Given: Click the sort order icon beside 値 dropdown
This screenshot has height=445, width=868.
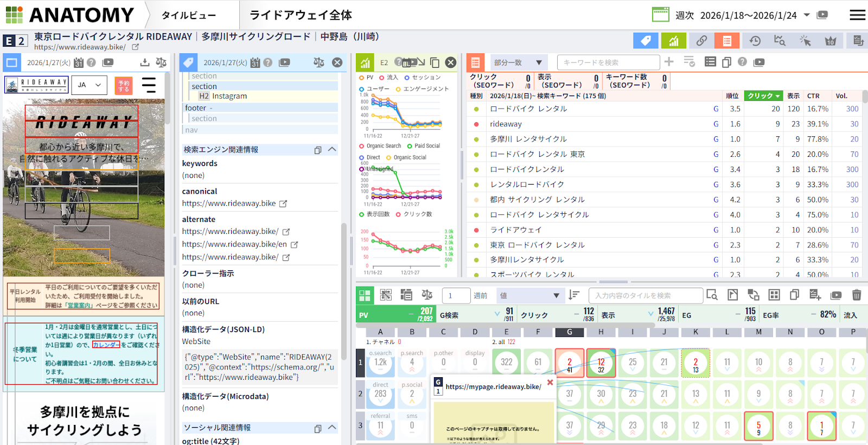Looking at the screenshot, I should 574,295.
